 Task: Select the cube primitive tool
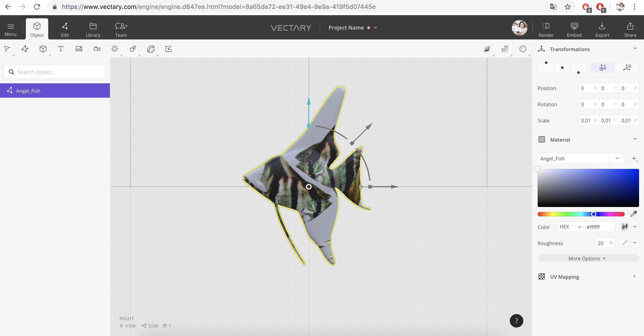pyautogui.click(x=43, y=49)
